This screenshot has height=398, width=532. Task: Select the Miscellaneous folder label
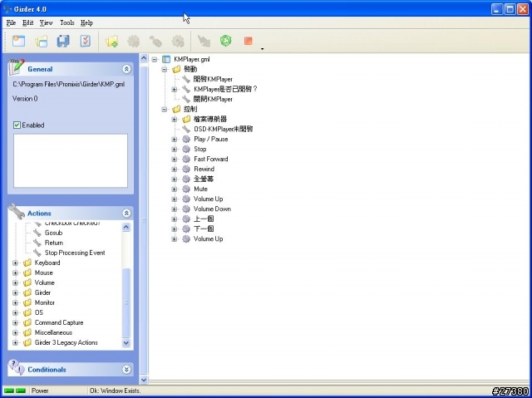(x=53, y=332)
